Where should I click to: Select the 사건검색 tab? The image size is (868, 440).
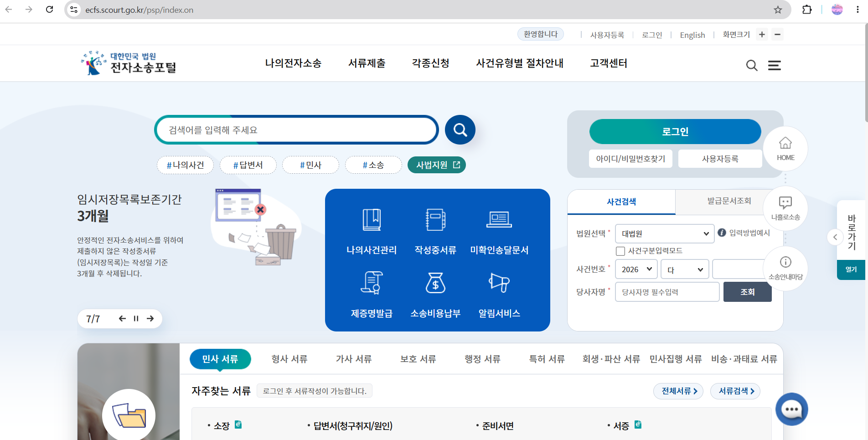point(621,202)
